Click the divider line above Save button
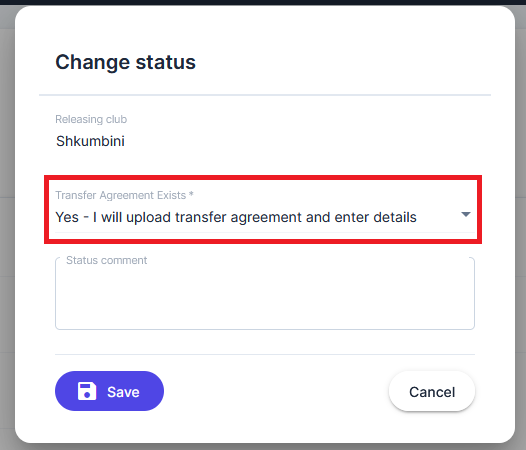Image resolution: width=526 pixels, height=450 pixels. click(265, 354)
